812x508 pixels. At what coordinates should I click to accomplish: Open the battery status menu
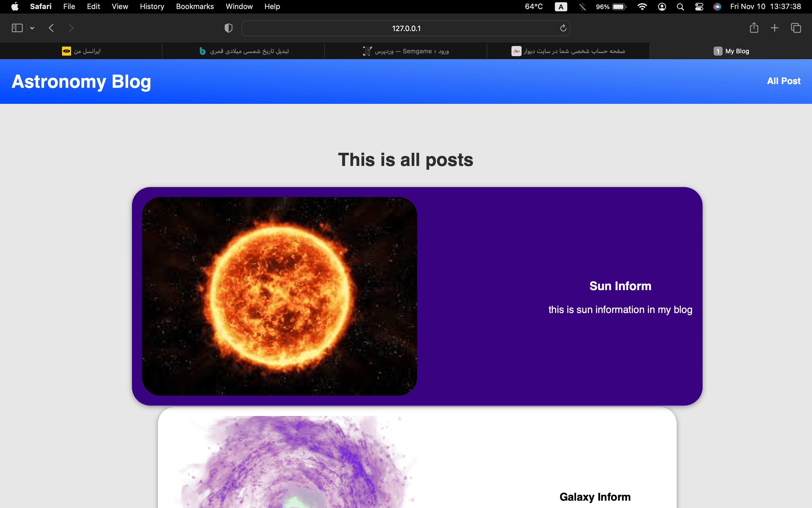(611, 7)
